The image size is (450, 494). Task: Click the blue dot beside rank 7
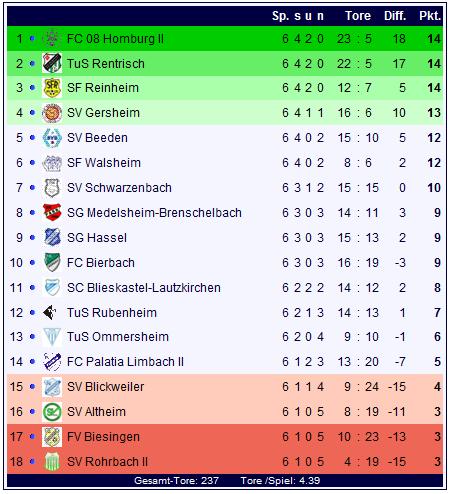tap(32, 188)
